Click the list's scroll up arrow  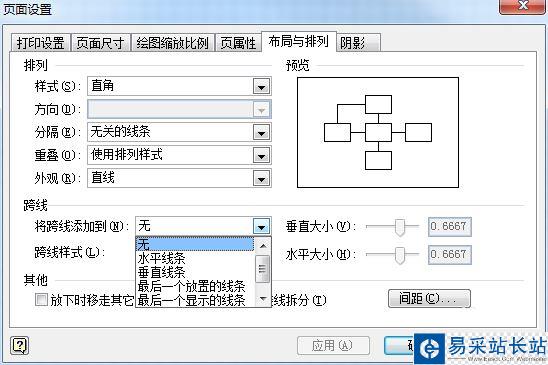pyautogui.click(x=263, y=246)
